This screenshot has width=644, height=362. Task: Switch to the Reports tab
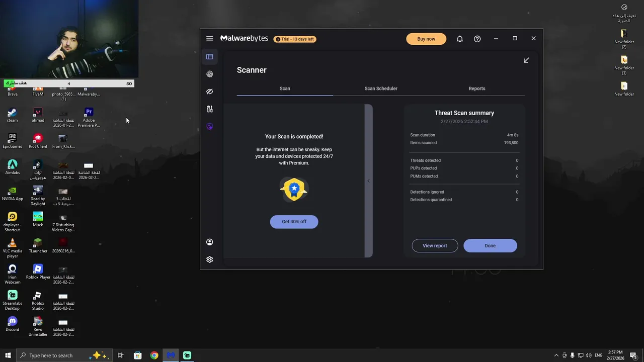[477, 88]
